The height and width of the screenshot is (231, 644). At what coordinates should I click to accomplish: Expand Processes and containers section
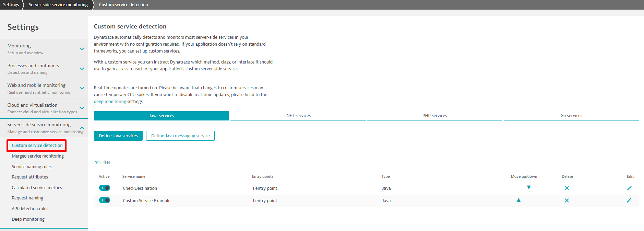click(82, 69)
